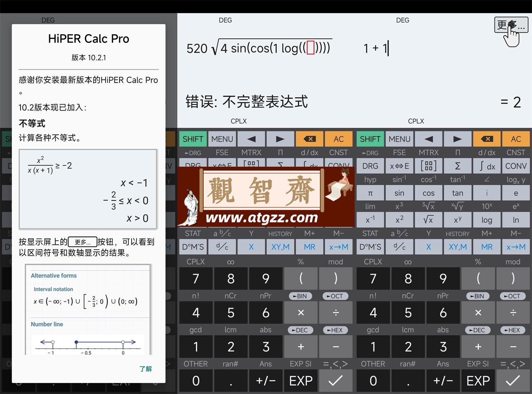The width and height of the screenshot is (532, 394).
Task: Insert imaginary unit i on right calculator
Action: (x=487, y=193)
